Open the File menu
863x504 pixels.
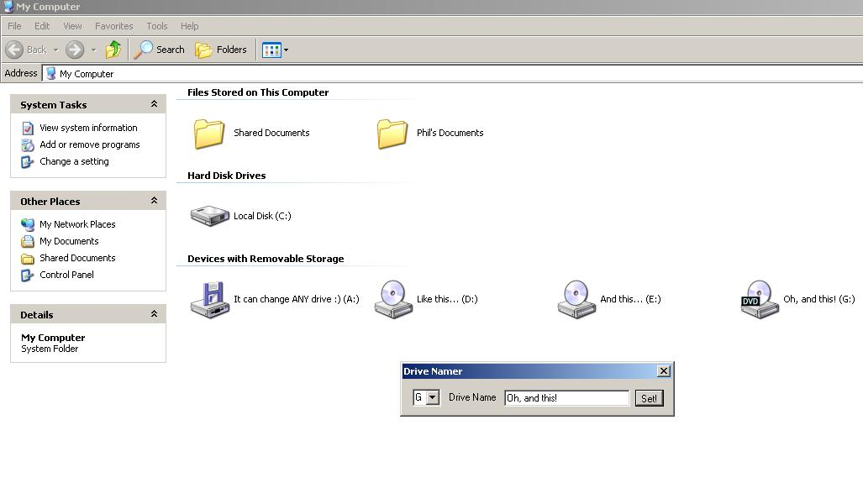coord(14,26)
